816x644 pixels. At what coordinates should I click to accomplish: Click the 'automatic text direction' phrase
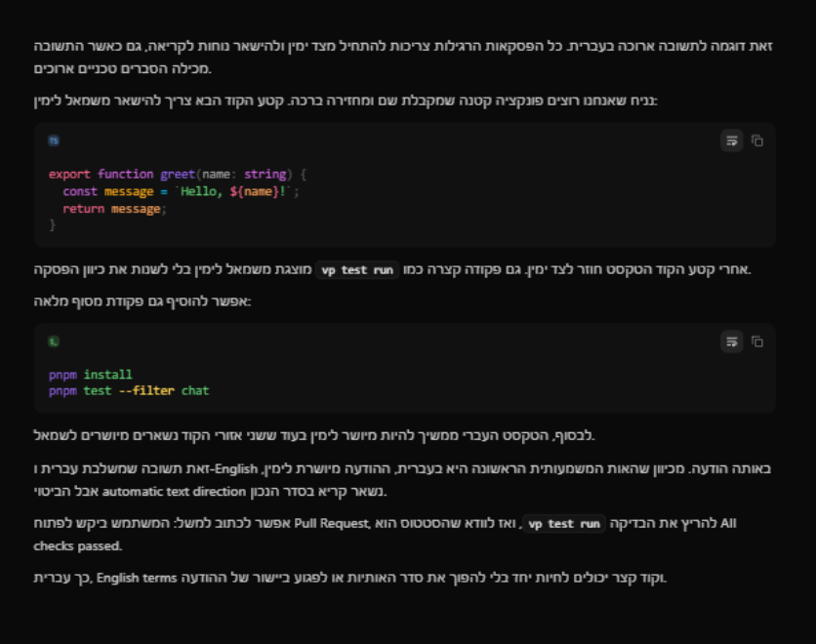pyautogui.click(x=174, y=492)
